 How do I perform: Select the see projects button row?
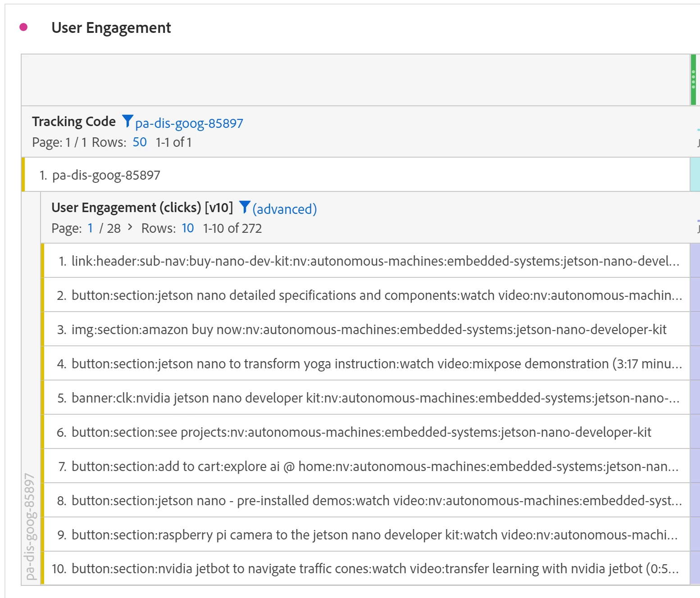361,432
